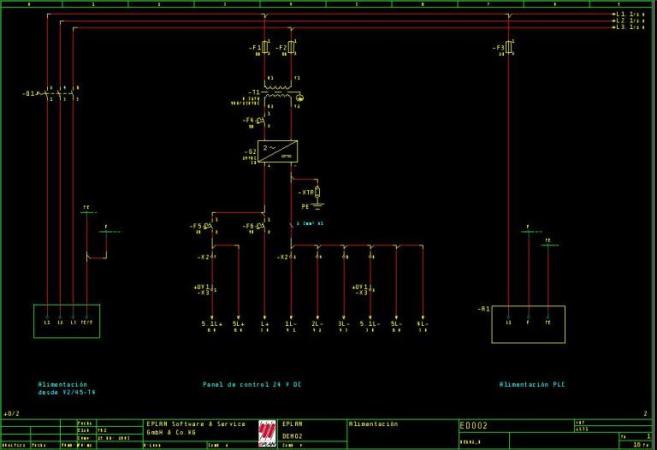Click the L3 potential label at top right
The image size is (657, 450).
coord(621,27)
